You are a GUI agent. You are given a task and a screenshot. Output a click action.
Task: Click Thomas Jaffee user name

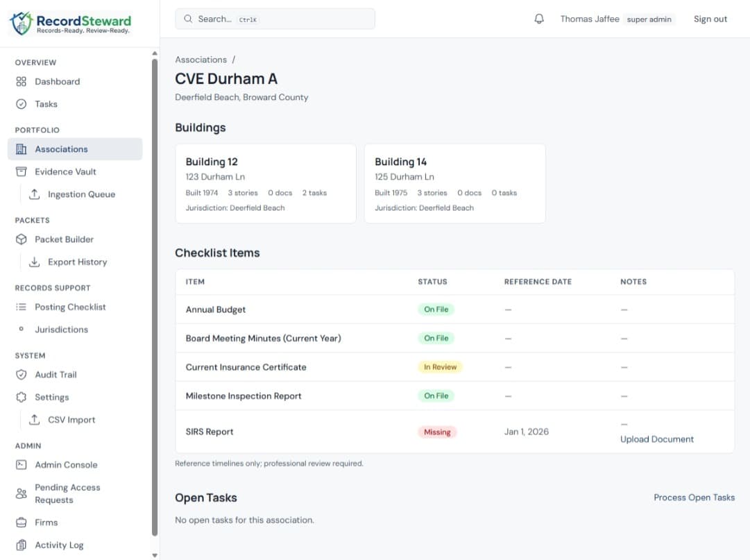[590, 19]
